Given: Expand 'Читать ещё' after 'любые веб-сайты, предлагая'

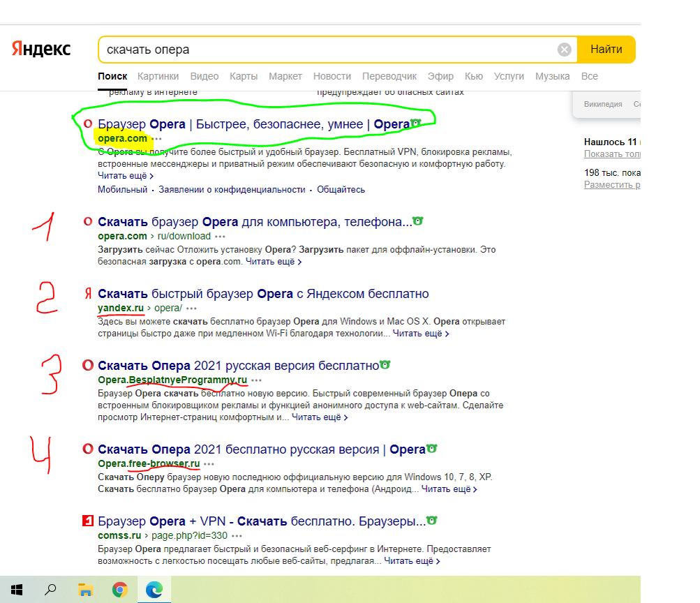Looking at the screenshot, I should [412, 561].
